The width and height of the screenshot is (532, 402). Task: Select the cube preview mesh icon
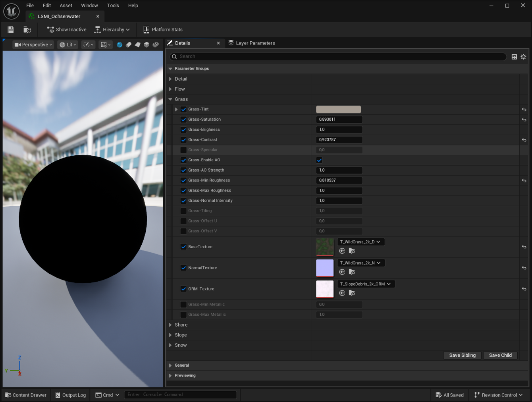146,45
